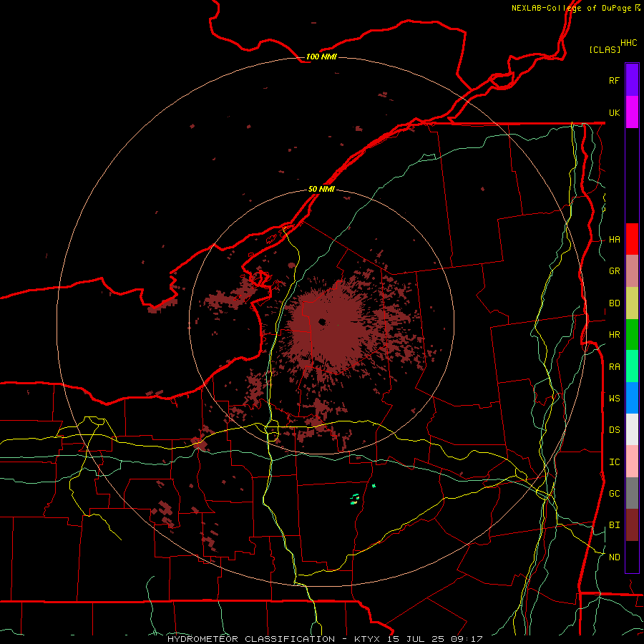Click the '15 JUL 25' date text

414,639
